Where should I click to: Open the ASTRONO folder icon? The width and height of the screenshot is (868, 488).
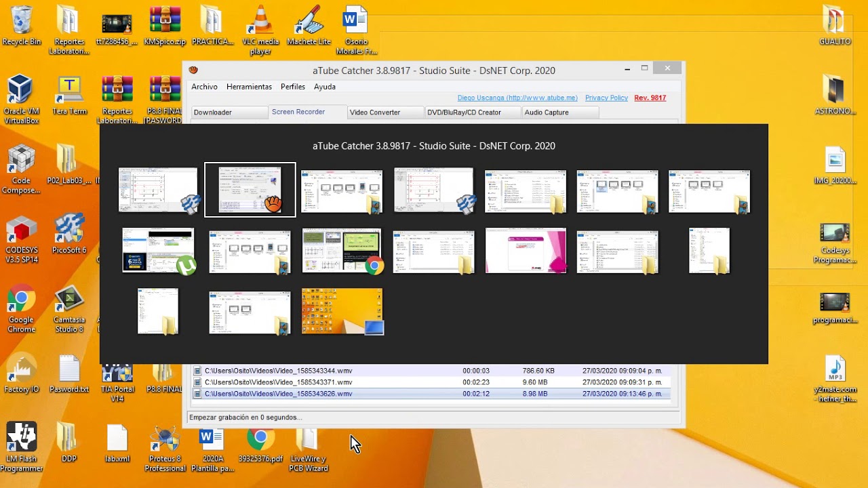click(834, 96)
